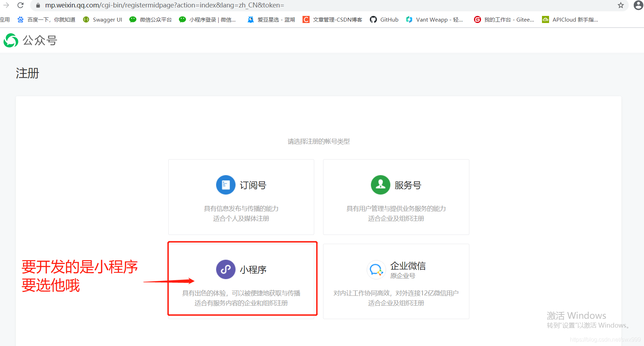Screen dimensions: 644x346
Task: Click the address bar URL field
Action: point(329,5)
